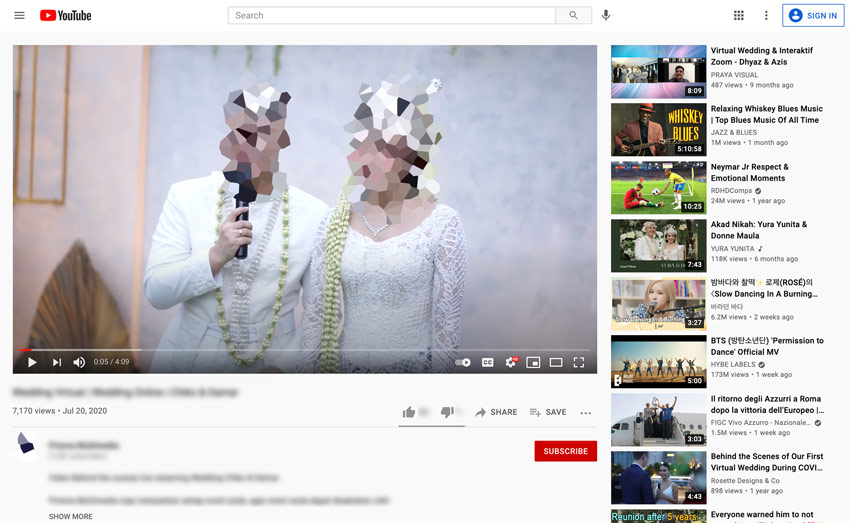Screen dimensions: 850x523
Task: Click channel name RDHDComps
Action: click(731, 190)
